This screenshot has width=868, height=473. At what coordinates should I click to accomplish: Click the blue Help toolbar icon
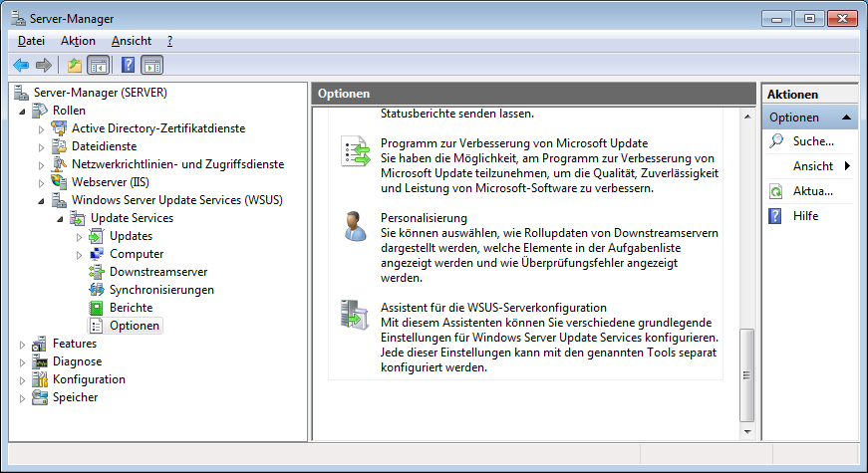coord(128,66)
